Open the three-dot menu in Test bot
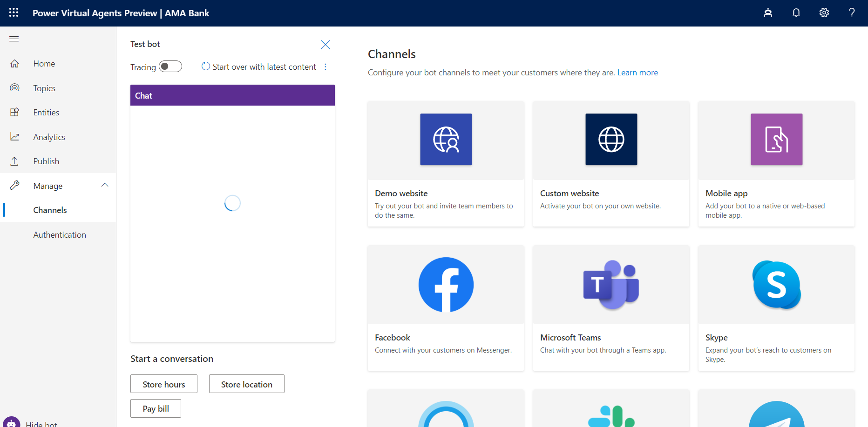868x427 pixels. coord(325,67)
